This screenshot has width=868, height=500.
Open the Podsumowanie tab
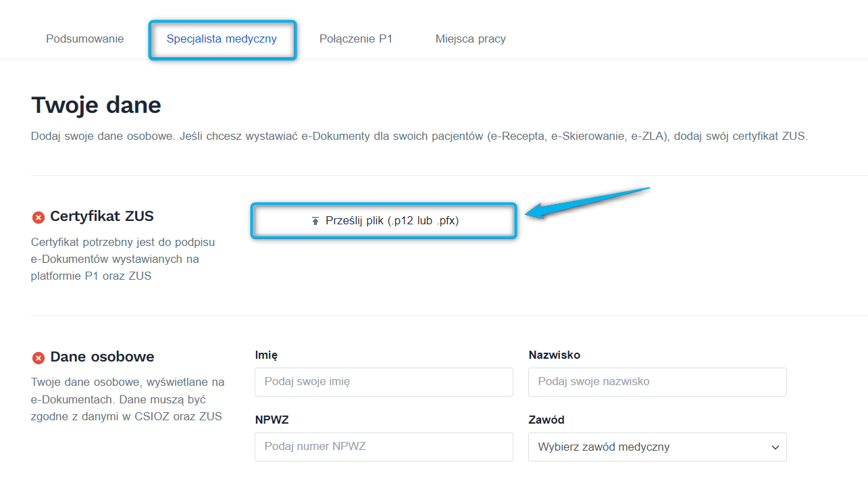point(85,39)
